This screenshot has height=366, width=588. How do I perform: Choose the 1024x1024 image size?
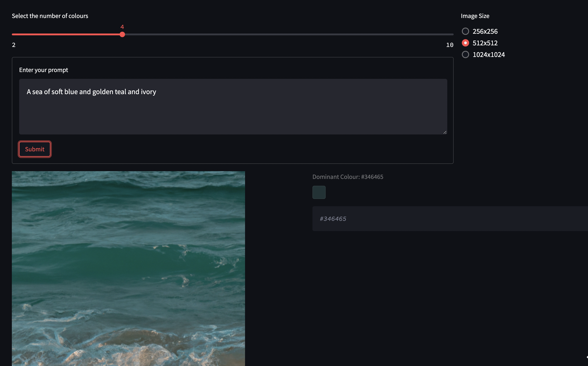coord(465,55)
